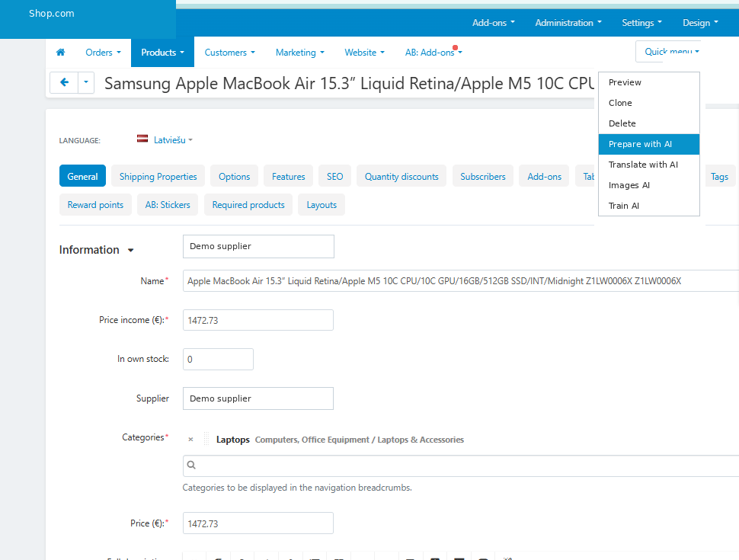Viewport: 739px width, 560px height.
Task: Click the Demo supplier box beside Information
Action: [258, 247]
